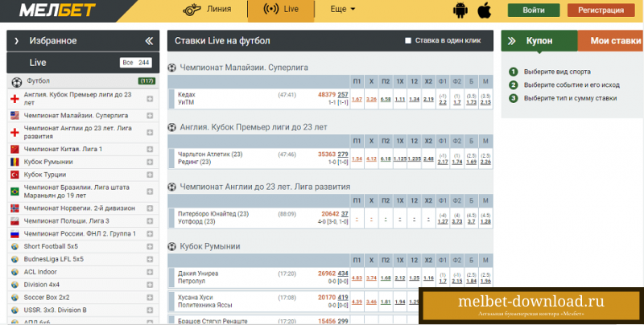644x325 pixels.
Task: Toggle favorite marker for Чарльтон Атлетик match
Action: (171, 158)
